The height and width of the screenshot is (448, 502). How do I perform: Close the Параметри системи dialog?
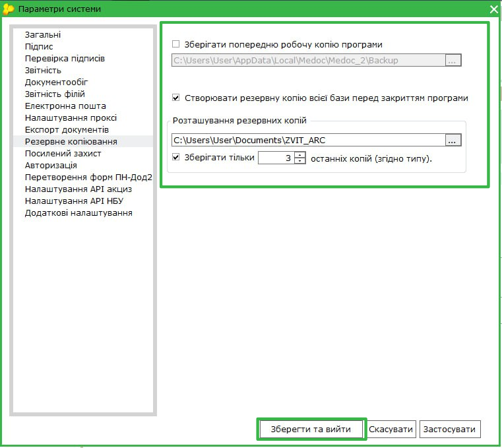tap(493, 9)
